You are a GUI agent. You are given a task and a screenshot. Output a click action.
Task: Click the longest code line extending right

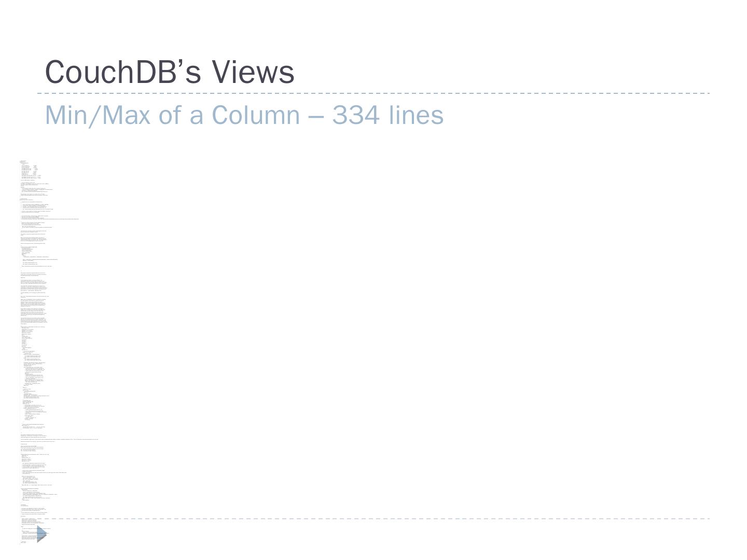(x=60, y=439)
